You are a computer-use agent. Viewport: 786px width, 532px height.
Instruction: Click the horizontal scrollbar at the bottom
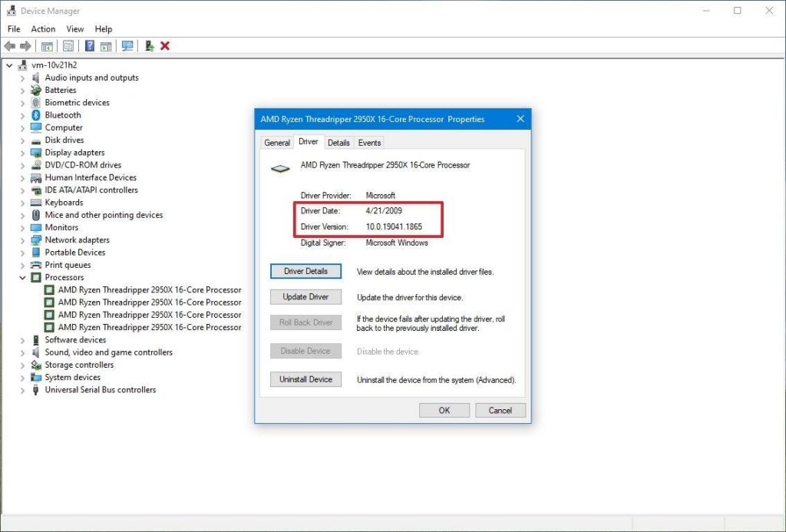point(307,521)
